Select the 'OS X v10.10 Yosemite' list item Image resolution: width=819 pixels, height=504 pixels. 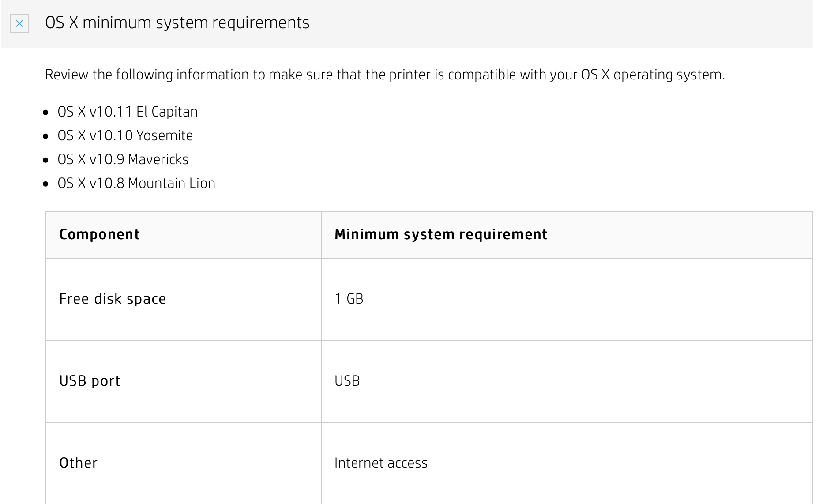pyautogui.click(x=125, y=135)
